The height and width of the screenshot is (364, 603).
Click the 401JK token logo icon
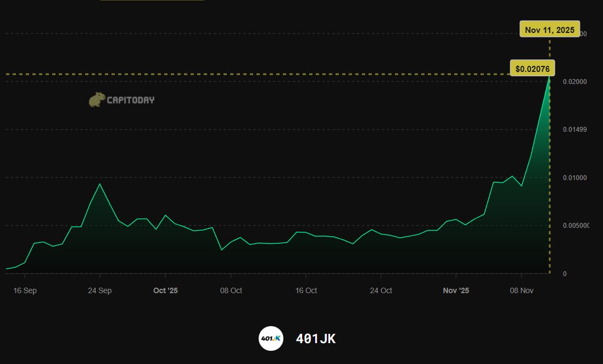click(x=271, y=339)
